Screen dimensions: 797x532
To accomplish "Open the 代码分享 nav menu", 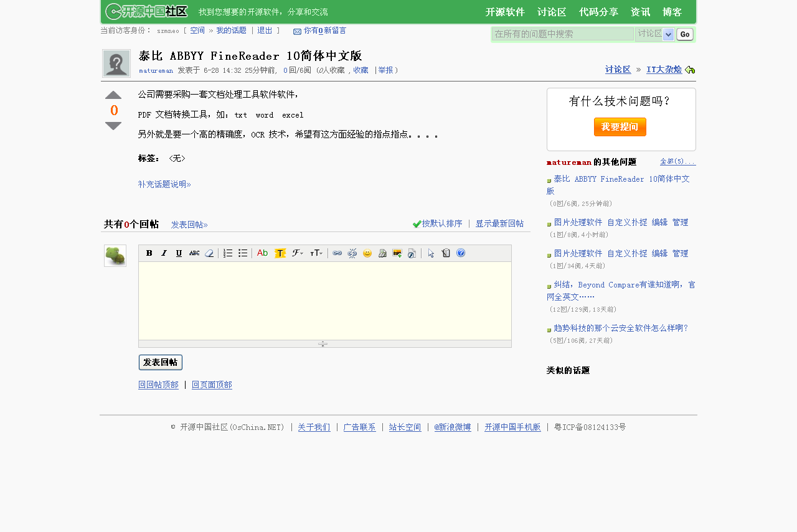I will [x=598, y=12].
